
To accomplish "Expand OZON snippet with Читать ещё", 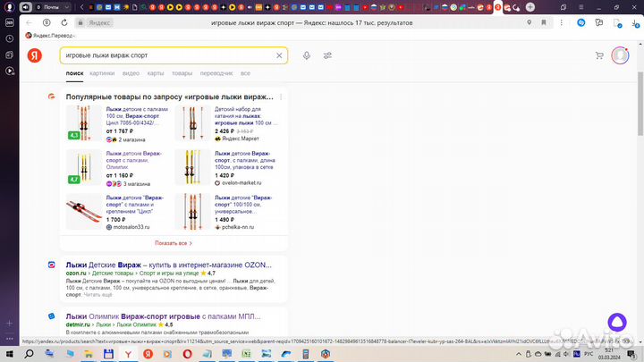I will [x=97, y=295].
